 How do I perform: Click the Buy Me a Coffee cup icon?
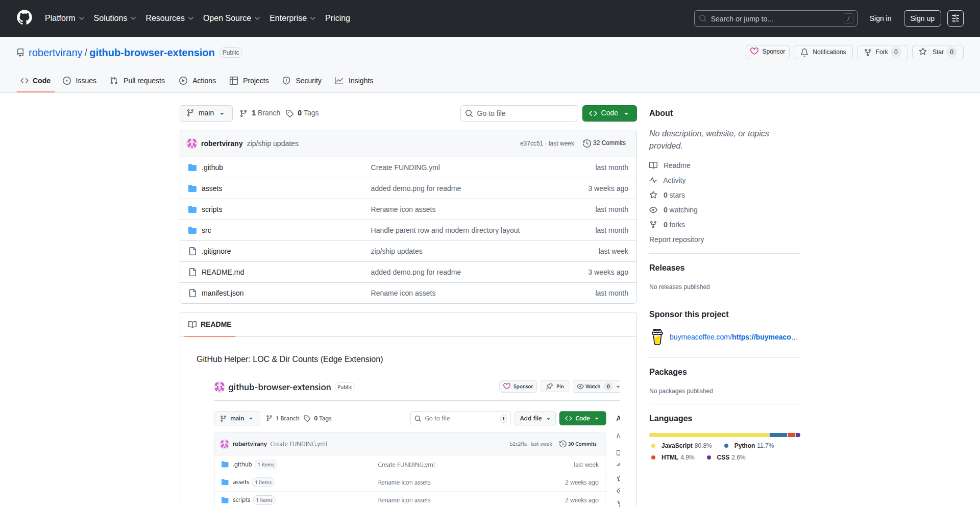(x=657, y=337)
